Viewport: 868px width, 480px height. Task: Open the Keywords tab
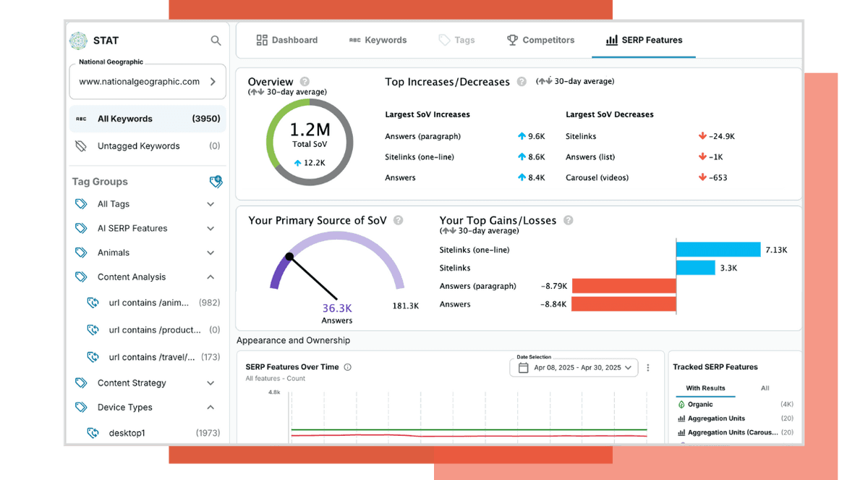click(x=378, y=41)
